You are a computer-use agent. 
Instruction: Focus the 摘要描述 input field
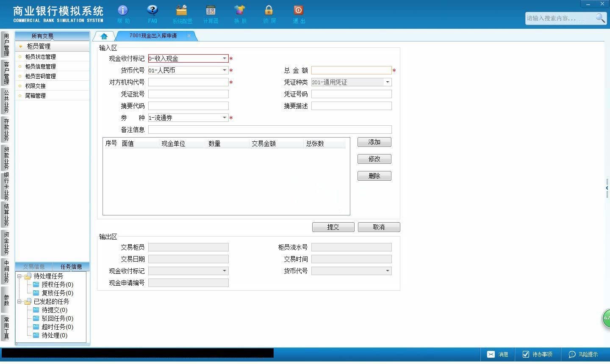pyautogui.click(x=352, y=106)
